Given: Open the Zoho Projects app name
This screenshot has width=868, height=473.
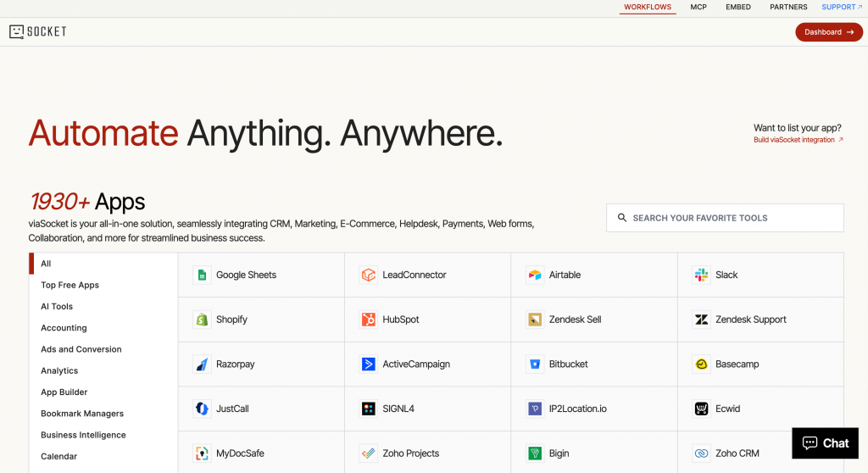Looking at the screenshot, I should pyautogui.click(x=411, y=453).
